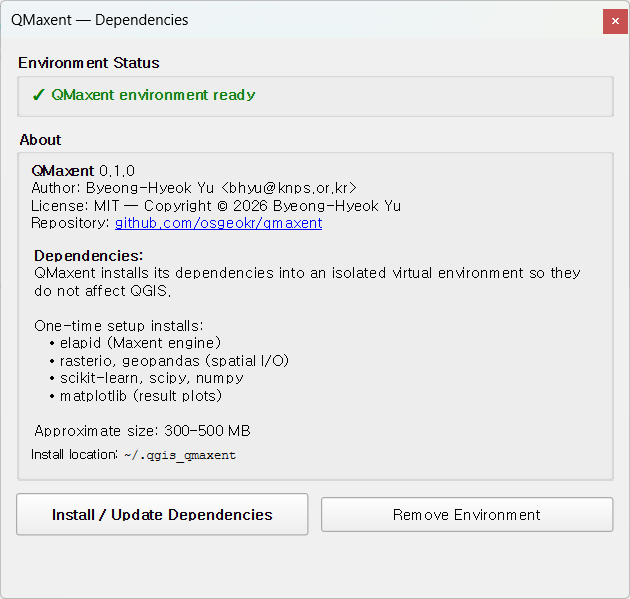The height and width of the screenshot is (599, 630).
Task: Click the 'About' section heading
Action: 40,140
